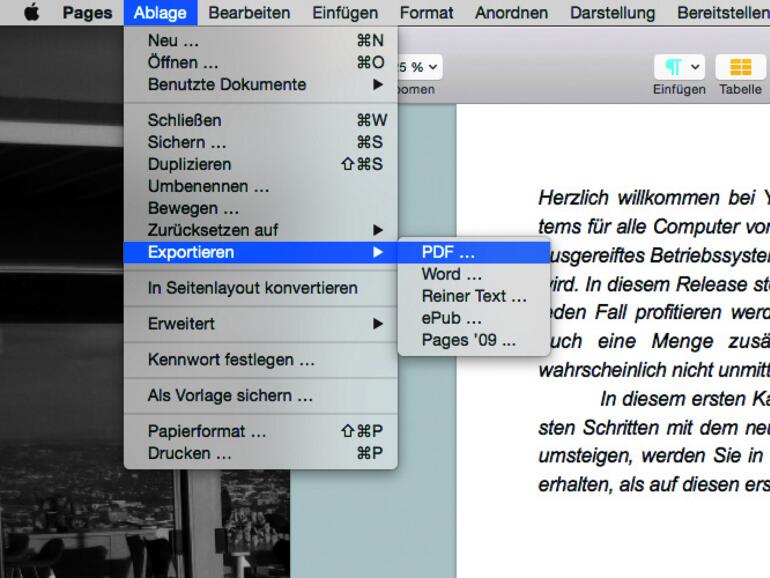Open the Einfügen menu in menu bar

[x=345, y=13]
